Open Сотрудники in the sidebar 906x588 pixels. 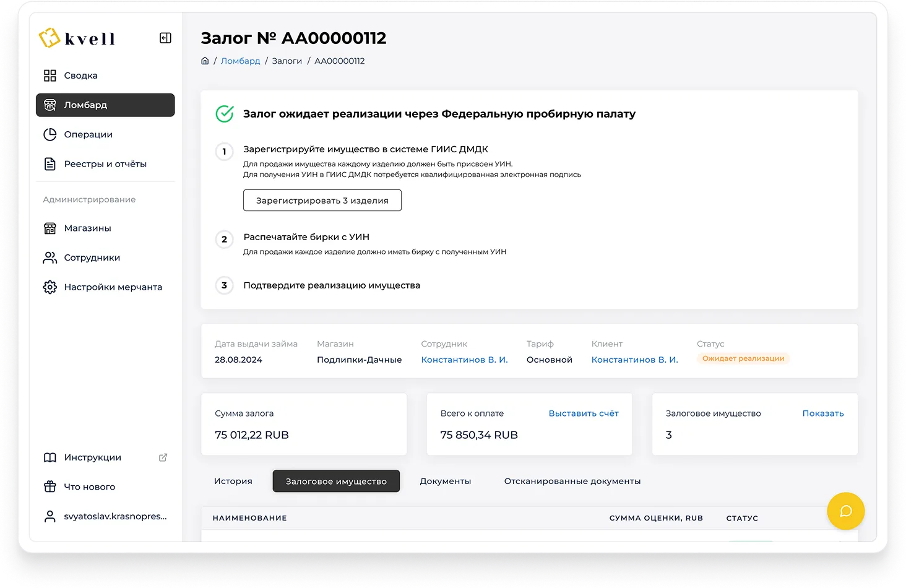tap(92, 257)
